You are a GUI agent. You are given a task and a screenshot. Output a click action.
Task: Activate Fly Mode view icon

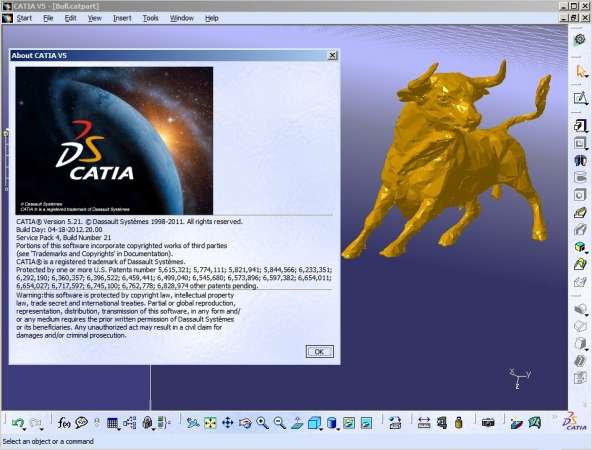193,423
